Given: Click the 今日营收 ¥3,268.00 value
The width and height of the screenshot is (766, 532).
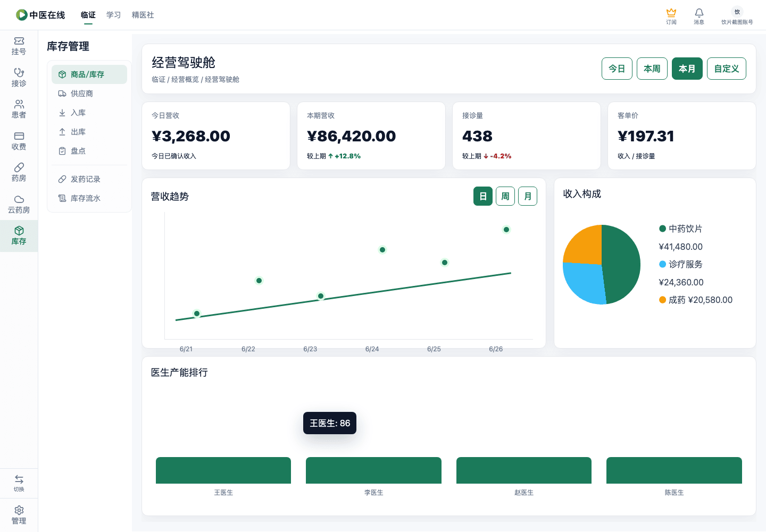Looking at the screenshot, I should [191, 136].
